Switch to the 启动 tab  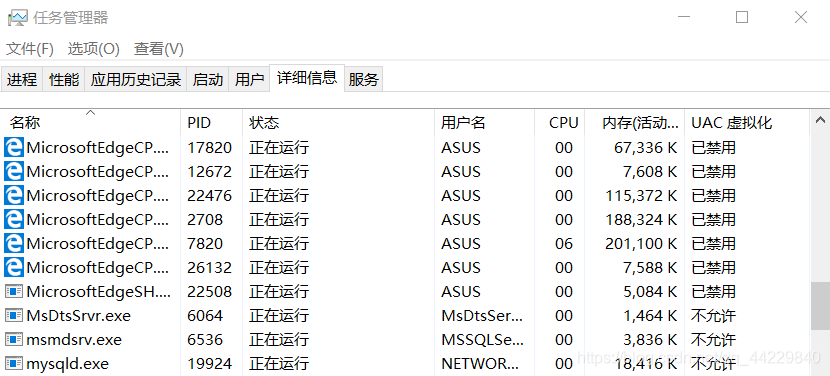point(208,79)
